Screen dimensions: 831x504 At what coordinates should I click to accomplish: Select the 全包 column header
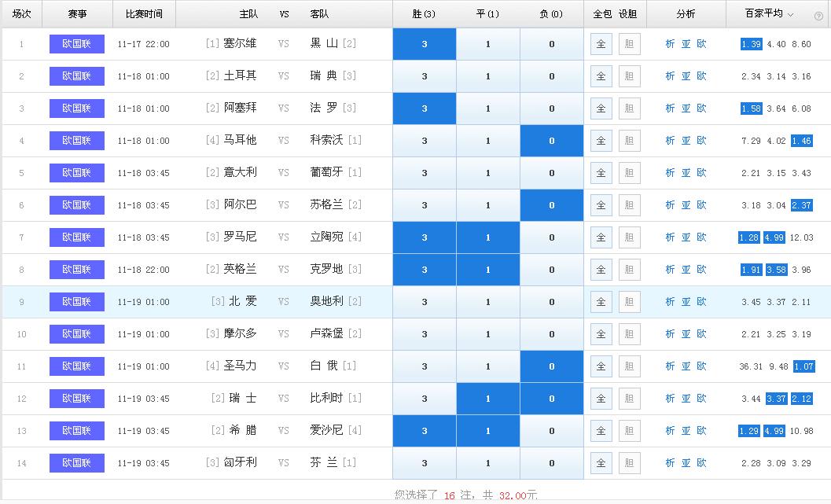pyautogui.click(x=601, y=14)
